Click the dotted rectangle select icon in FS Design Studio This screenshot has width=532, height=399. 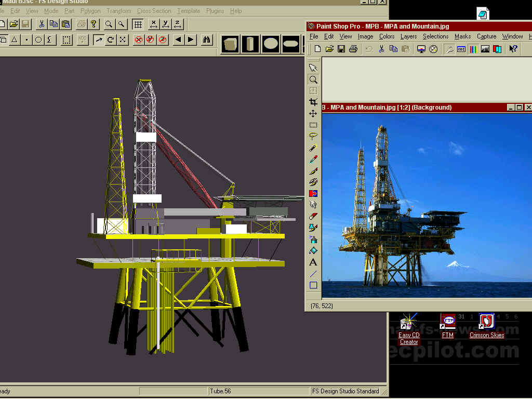66,39
